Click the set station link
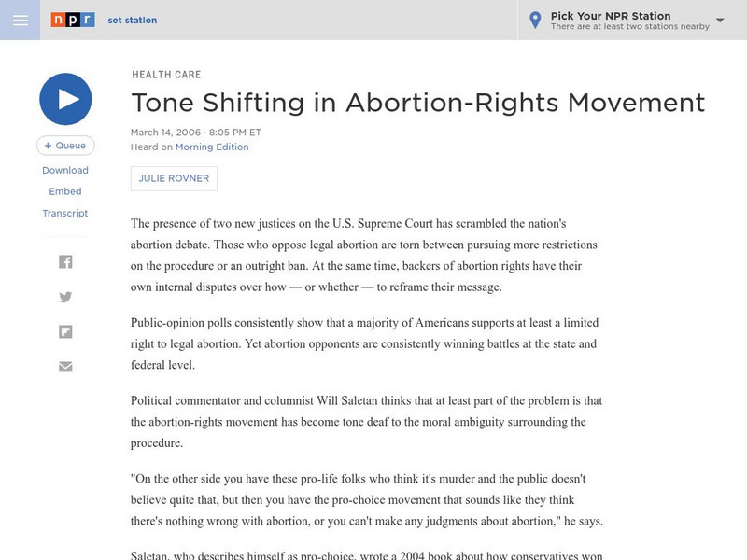The image size is (747, 560). [x=133, y=20]
